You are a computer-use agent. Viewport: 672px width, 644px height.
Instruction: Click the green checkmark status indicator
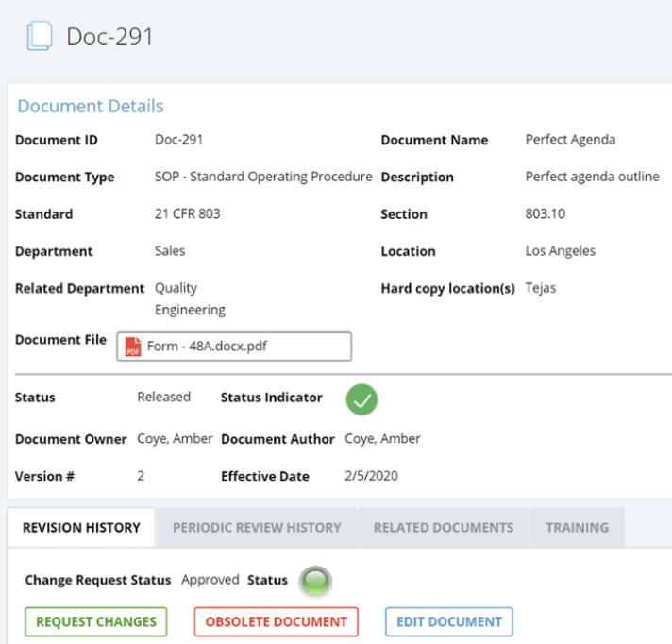pyautogui.click(x=361, y=399)
